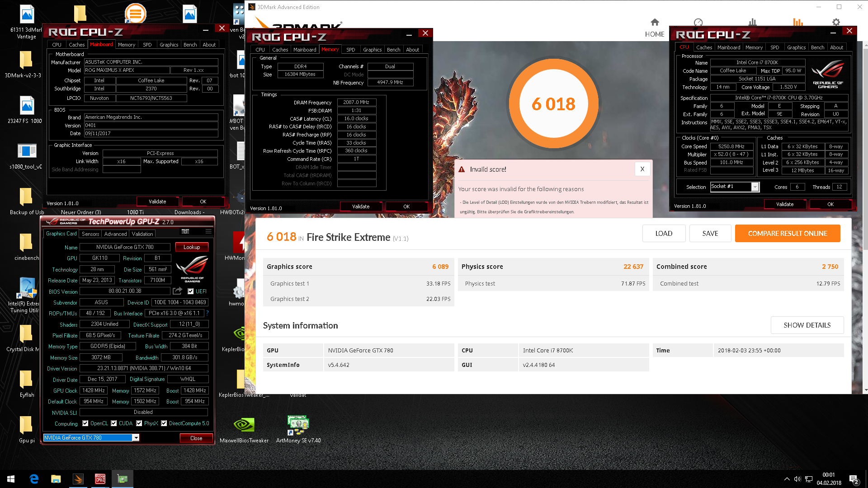The width and height of the screenshot is (868, 488).
Task: Toggle DirectCompute 5.0 checkbox
Action: point(164,423)
